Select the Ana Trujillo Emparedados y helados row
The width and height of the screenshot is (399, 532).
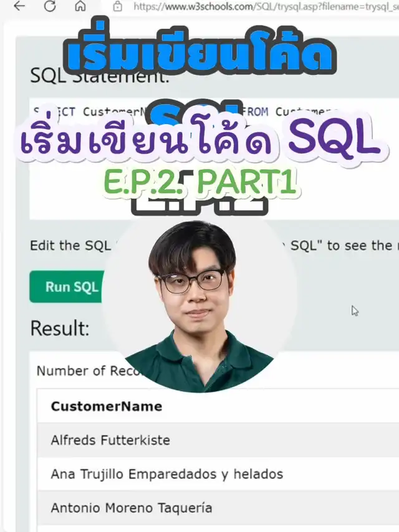coord(218,474)
